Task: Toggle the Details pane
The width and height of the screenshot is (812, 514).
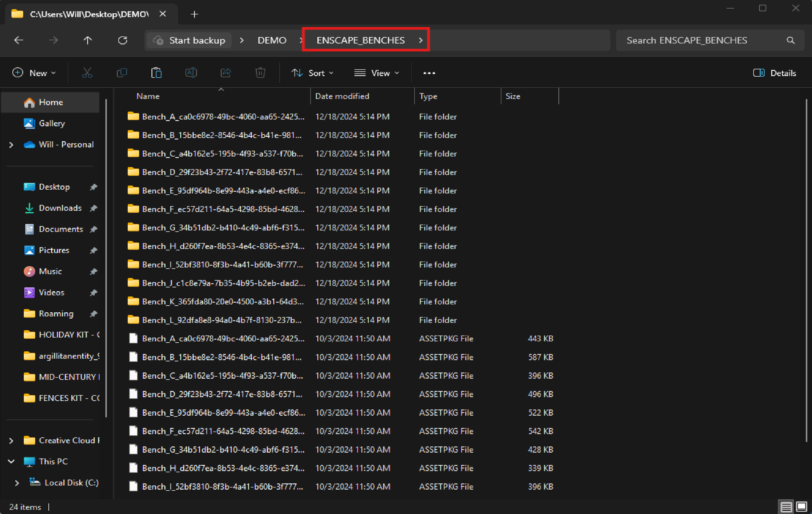Action: [774, 73]
